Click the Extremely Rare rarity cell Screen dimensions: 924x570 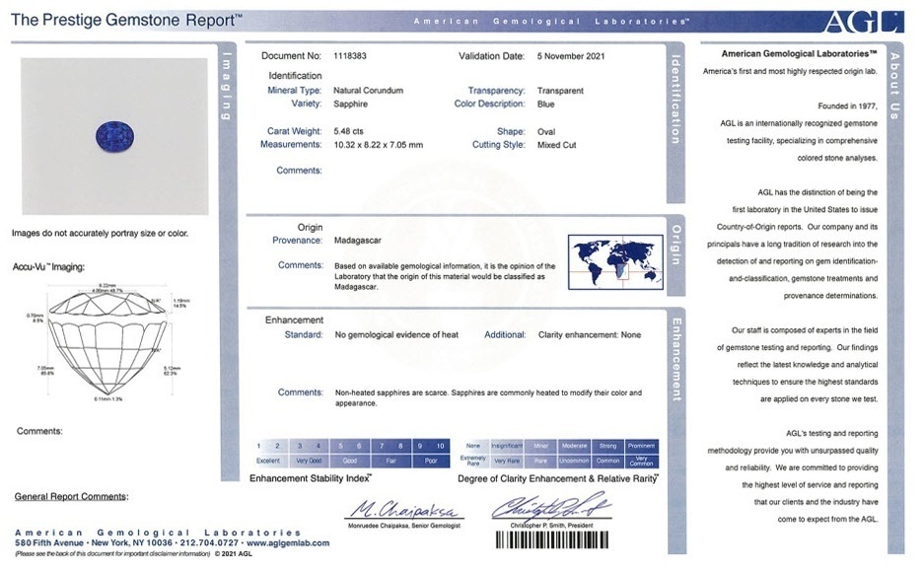[474, 461]
